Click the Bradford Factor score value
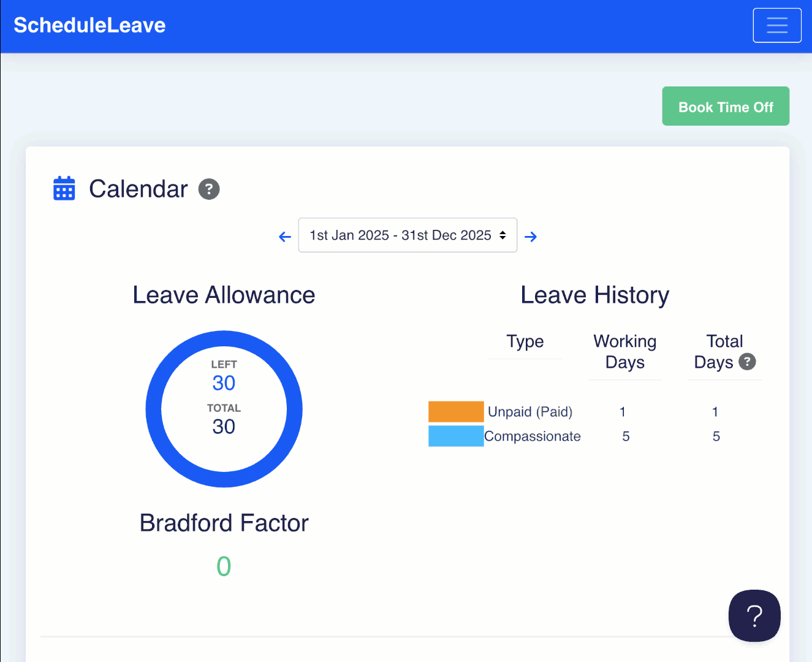This screenshot has width=812, height=662. pos(224,566)
